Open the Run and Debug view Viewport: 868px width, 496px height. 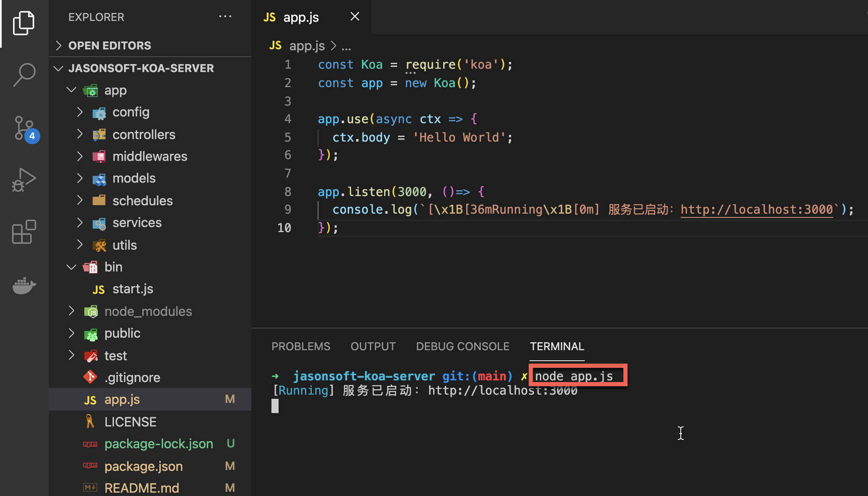point(24,180)
